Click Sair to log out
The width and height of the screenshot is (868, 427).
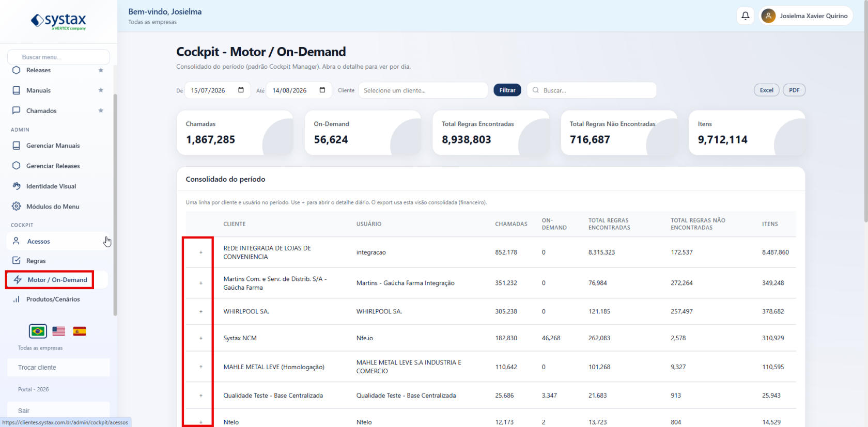pos(58,411)
